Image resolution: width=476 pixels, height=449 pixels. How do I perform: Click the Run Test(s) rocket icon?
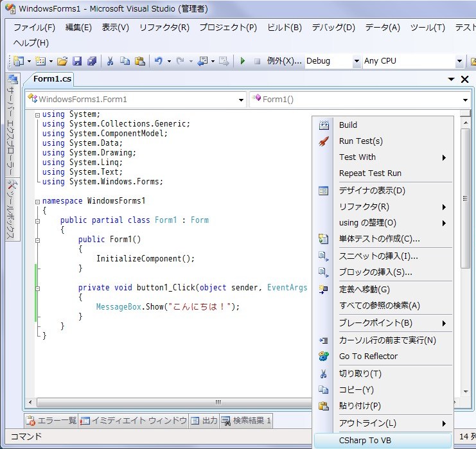tap(324, 141)
